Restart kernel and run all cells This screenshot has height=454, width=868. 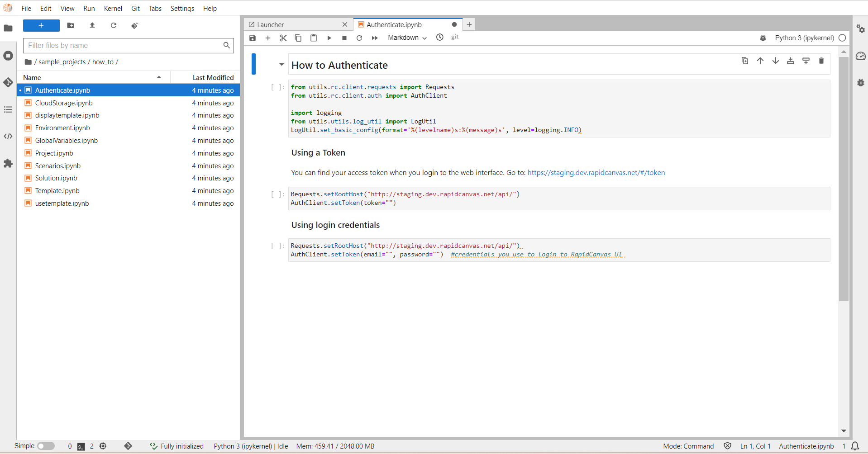[375, 38]
